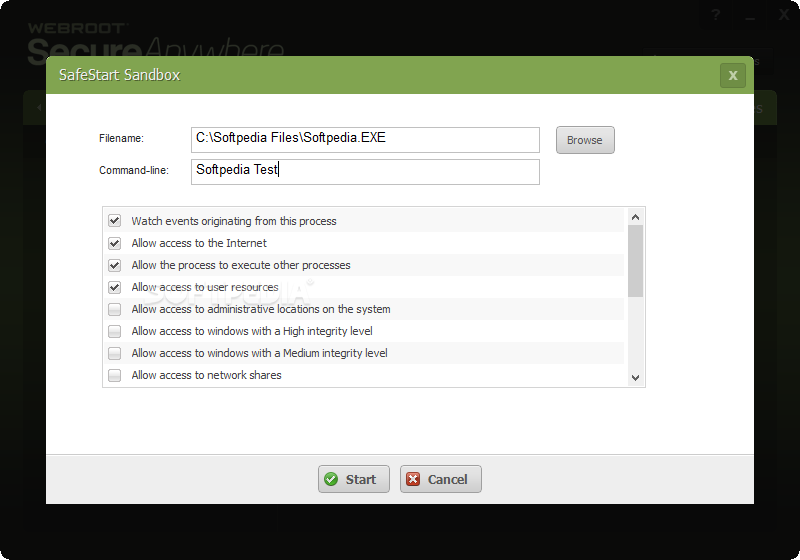Uncheck Watch events originating from this process
This screenshot has height=560, width=800.
pyautogui.click(x=114, y=221)
